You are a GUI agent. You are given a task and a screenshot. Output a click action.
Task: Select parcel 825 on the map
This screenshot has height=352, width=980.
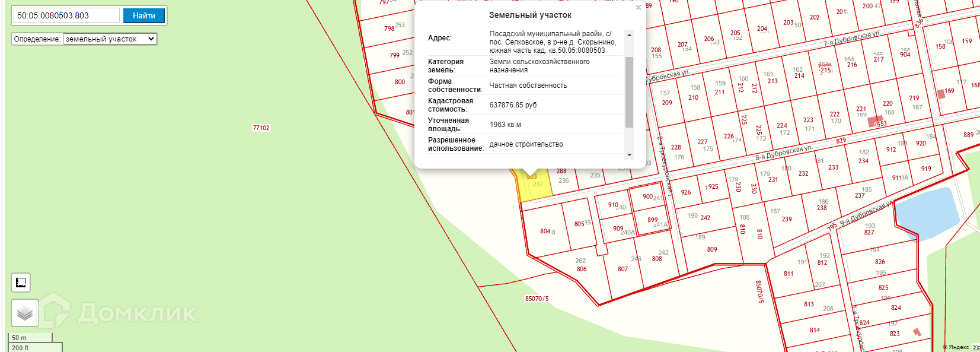coord(884,288)
